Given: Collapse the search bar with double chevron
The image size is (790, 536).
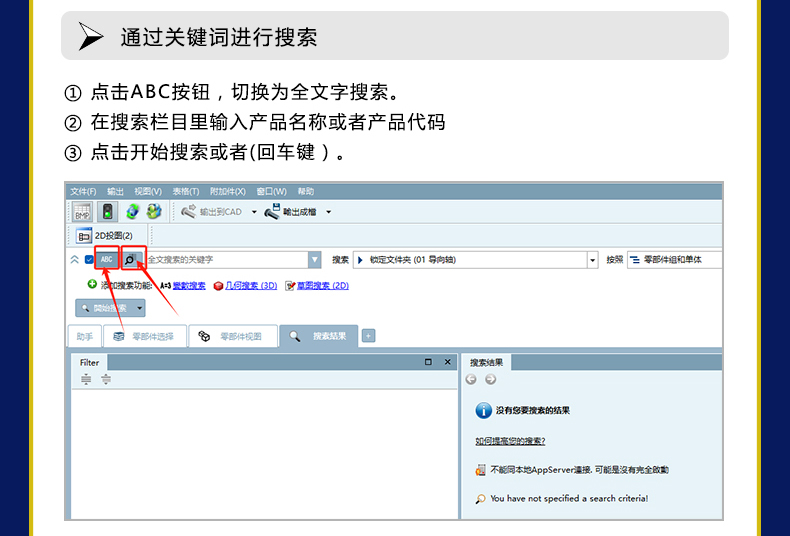Looking at the screenshot, I should [x=74, y=260].
